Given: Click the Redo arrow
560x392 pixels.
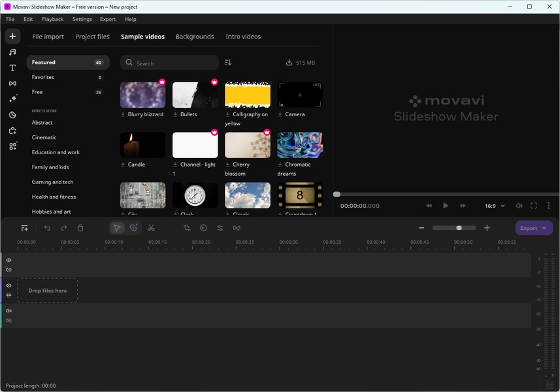Looking at the screenshot, I should point(63,228).
